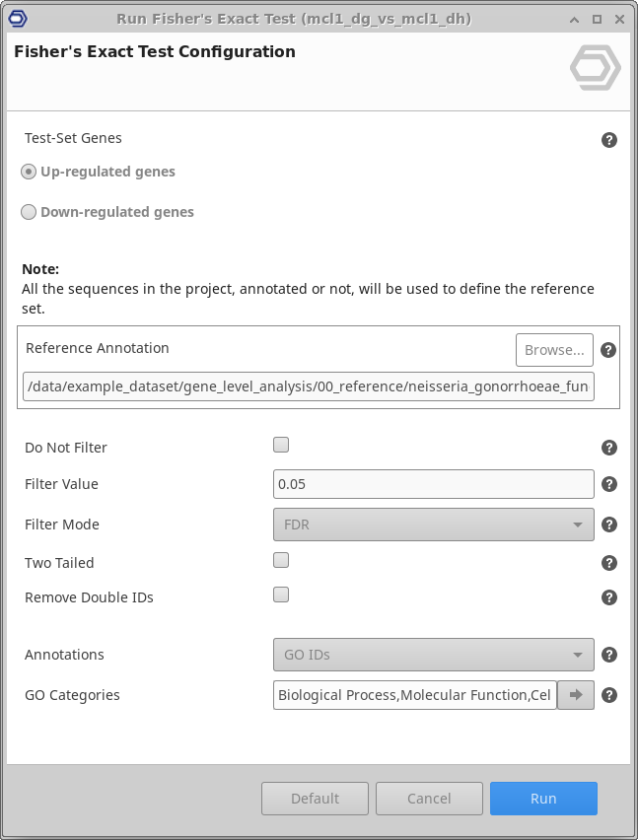Viewport: 638px width, 840px height.
Task: Click help icon beside Do Not Filter
Action: pos(609,448)
